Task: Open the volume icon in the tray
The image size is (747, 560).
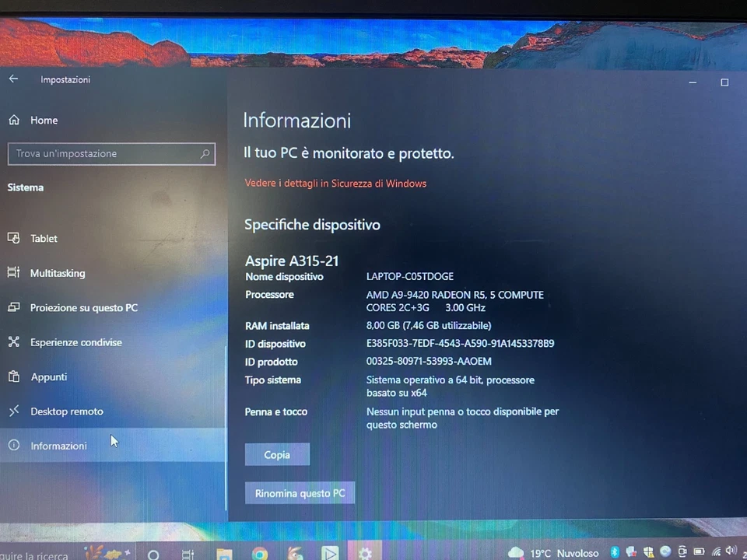Action: pyautogui.click(x=730, y=551)
